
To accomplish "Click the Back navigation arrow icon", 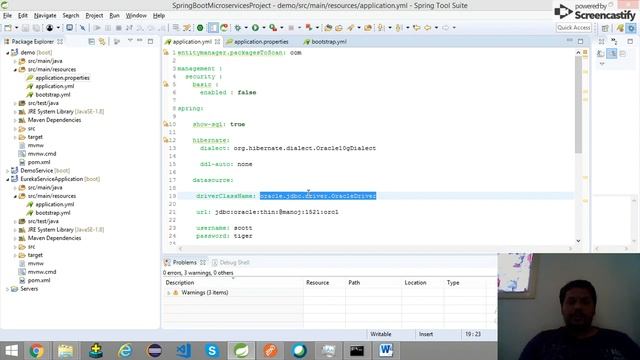I will [x=428, y=28].
